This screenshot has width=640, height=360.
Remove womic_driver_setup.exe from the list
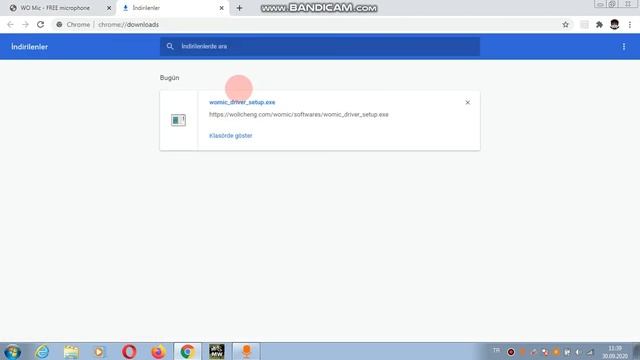(x=468, y=102)
